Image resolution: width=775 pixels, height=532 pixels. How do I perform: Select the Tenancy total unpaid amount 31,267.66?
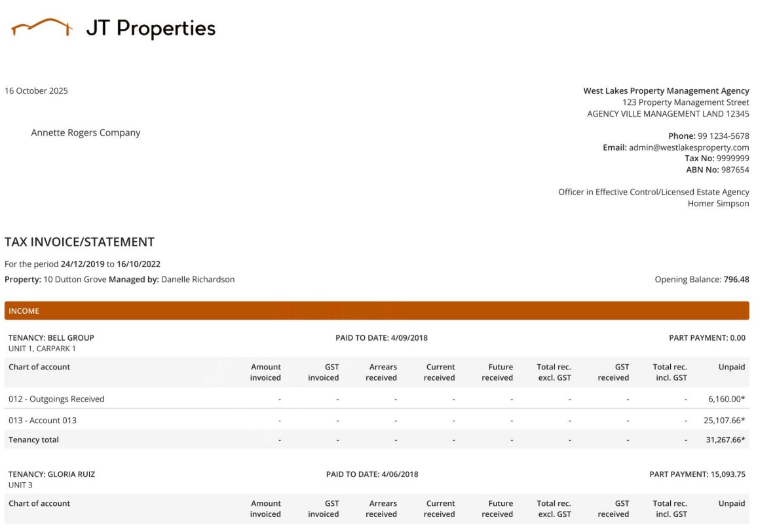click(725, 440)
